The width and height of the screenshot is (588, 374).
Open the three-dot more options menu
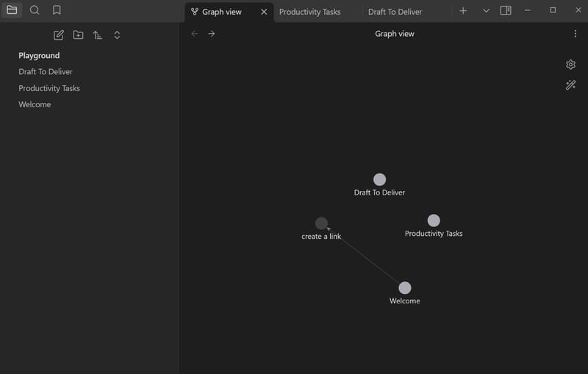(575, 34)
